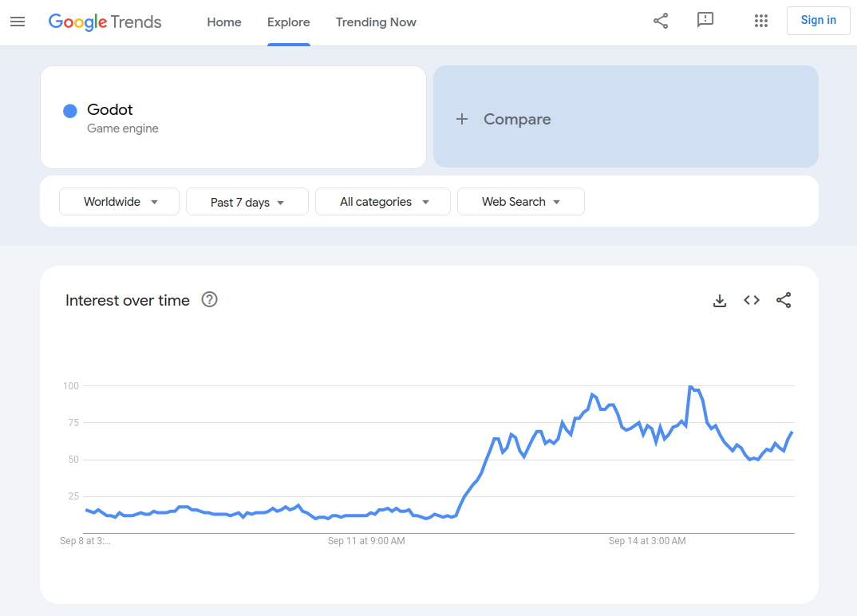Click the 100 y-axis label
Viewport: 857px width, 616px height.
71,386
